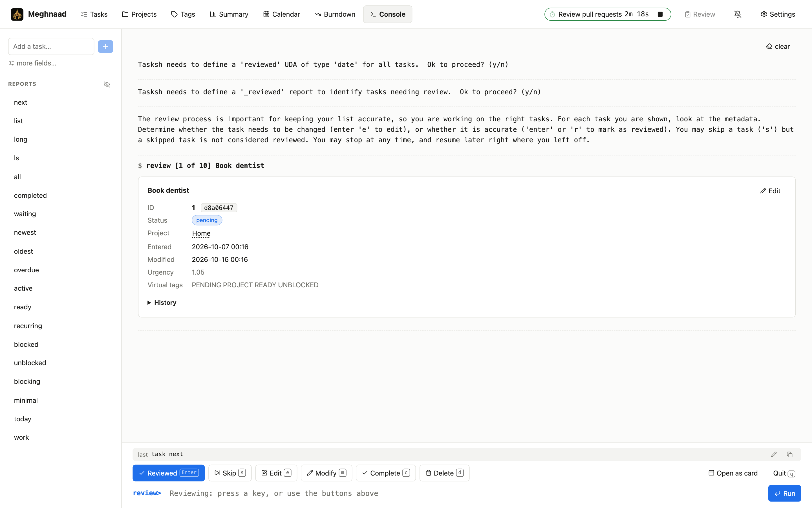Open the Tasks tab
This screenshot has width=812, height=508.
click(x=94, y=14)
